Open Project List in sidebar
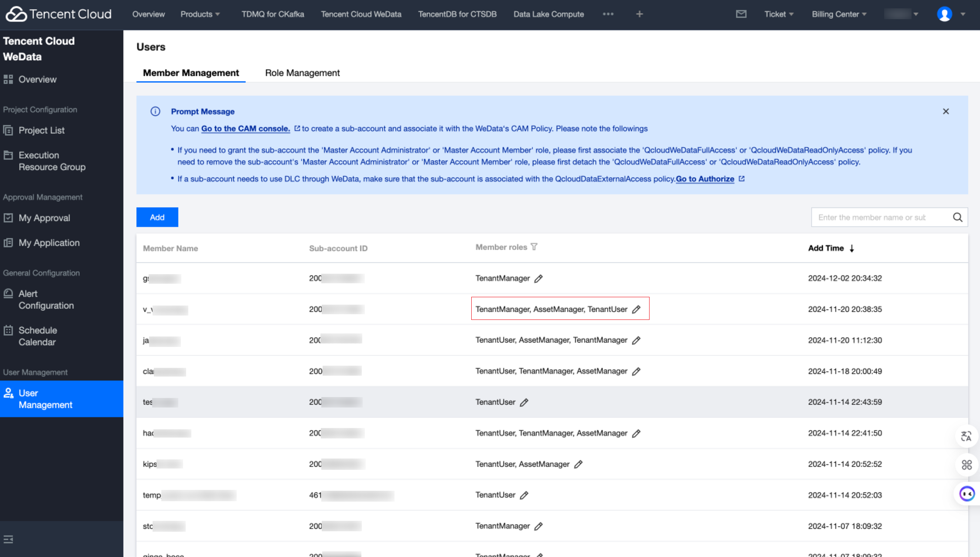This screenshot has height=557, width=980. [41, 130]
